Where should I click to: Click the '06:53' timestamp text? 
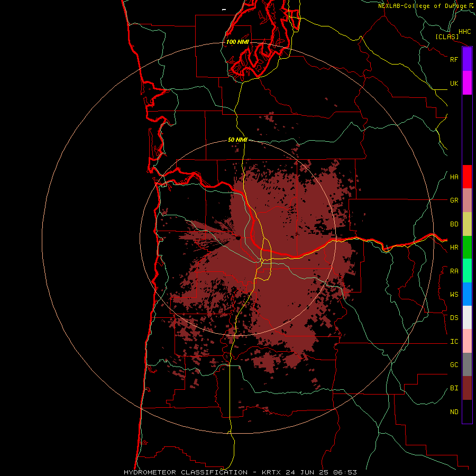pyautogui.click(x=344, y=472)
